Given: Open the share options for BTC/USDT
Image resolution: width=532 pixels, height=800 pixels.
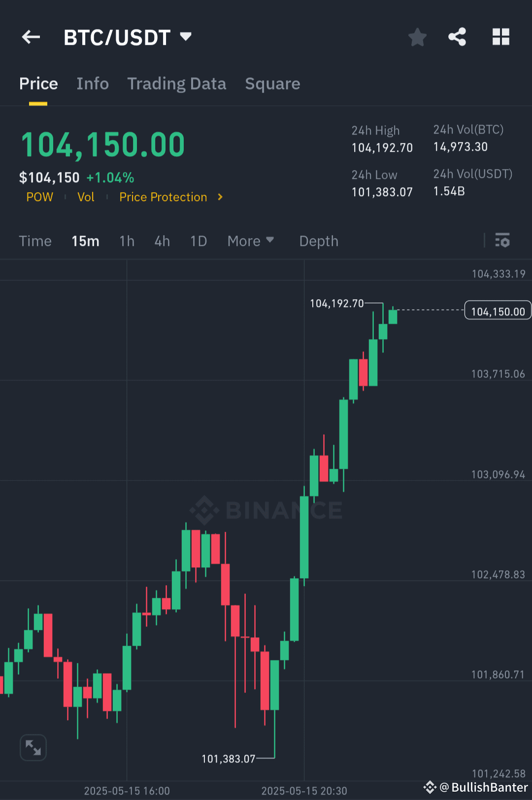Looking at the screenshot, I should [x=457, y=36].
